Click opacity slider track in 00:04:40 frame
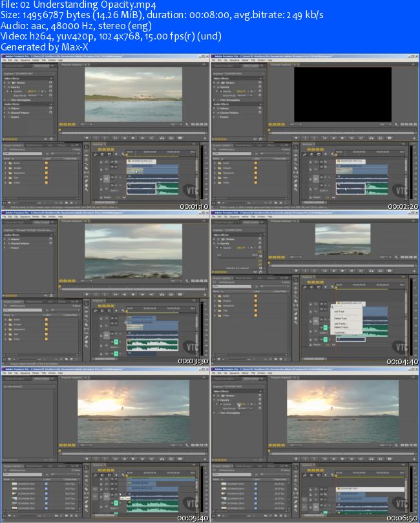The height and width of the screenshot is (523, 420). (237, 259)
